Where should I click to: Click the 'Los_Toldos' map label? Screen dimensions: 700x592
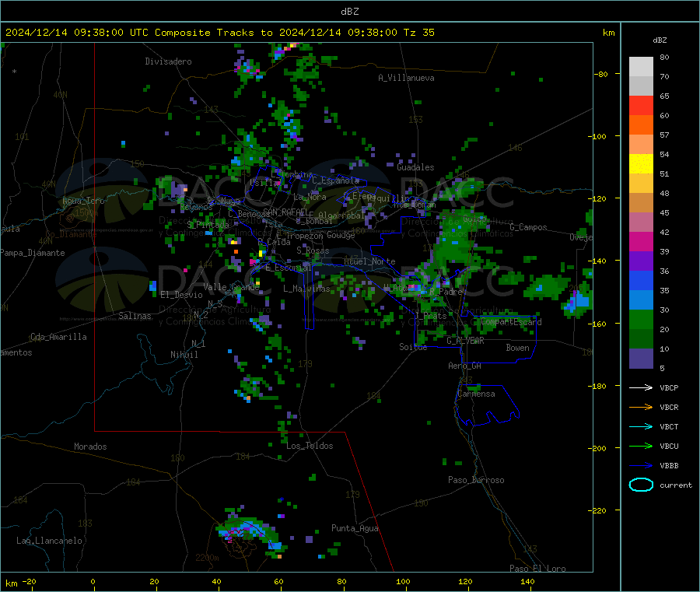point(310,446)
